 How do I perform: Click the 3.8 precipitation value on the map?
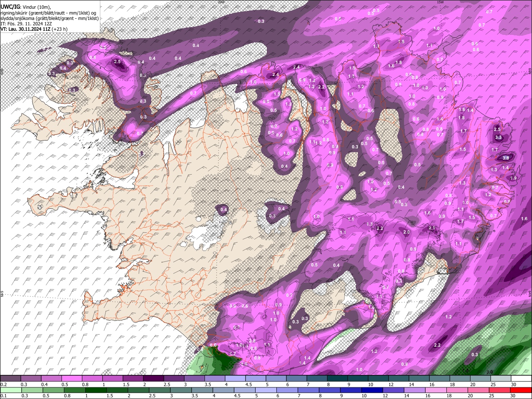pos(506,158)
